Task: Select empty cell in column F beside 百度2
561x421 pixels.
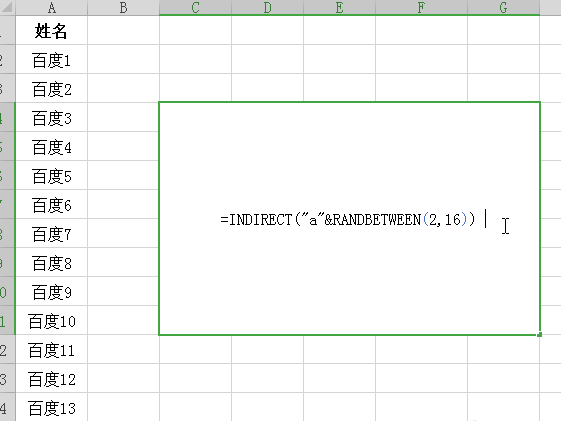Action: point(421,88)
